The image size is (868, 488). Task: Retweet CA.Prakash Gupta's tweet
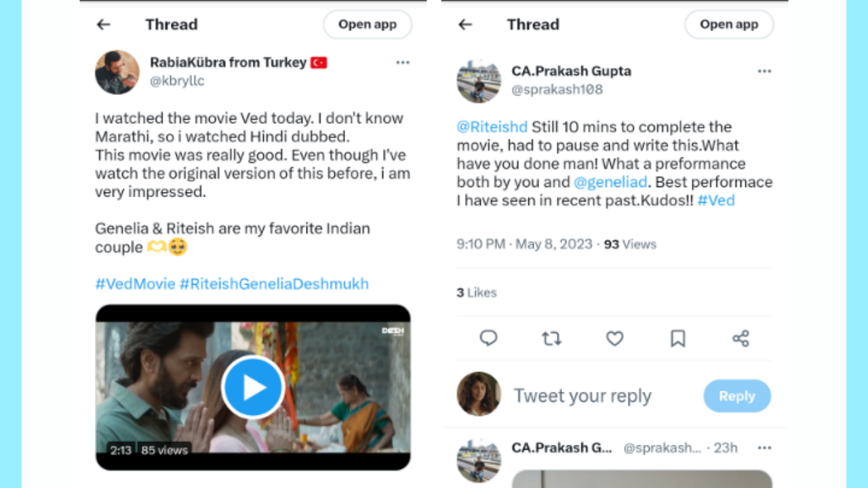point(551,338)
